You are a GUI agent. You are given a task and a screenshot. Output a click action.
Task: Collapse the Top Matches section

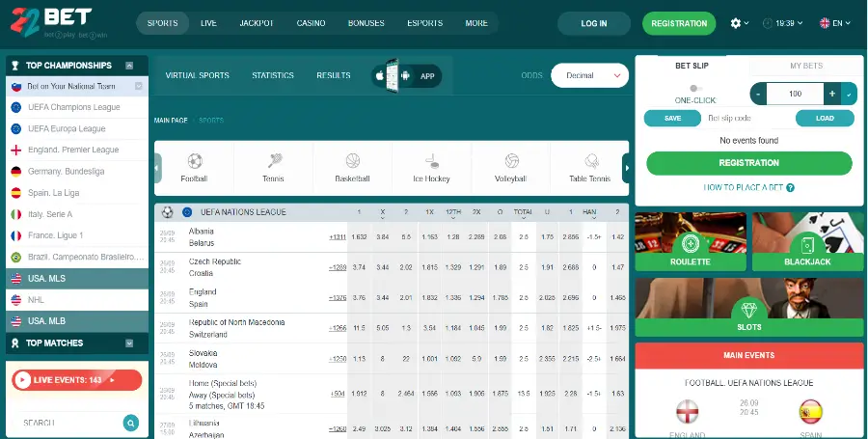(x=129, y=343)
